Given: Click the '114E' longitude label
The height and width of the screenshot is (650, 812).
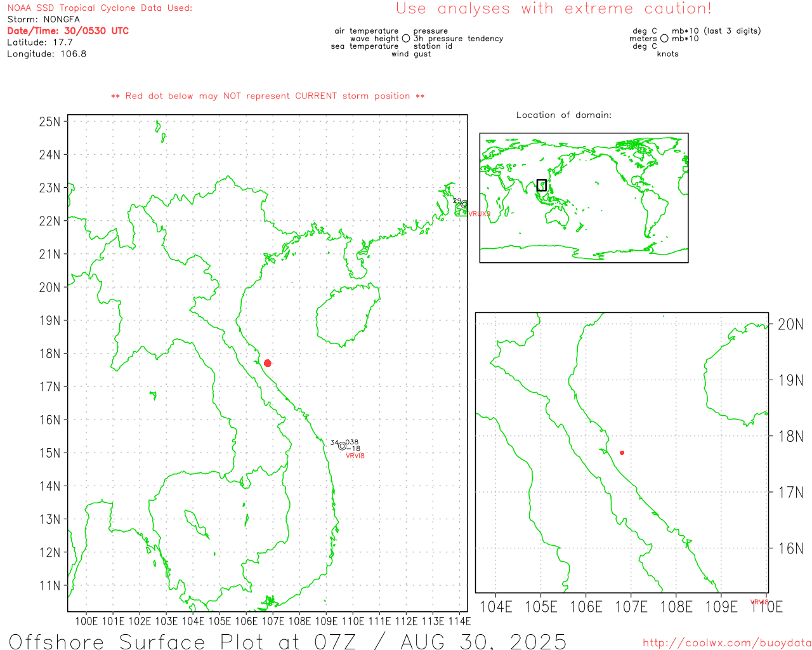Looking at the screenshot, I should (460, 621).
